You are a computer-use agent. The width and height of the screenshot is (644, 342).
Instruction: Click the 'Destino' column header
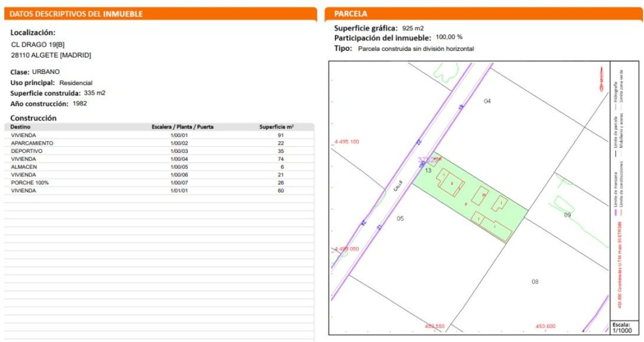point(21,127)
